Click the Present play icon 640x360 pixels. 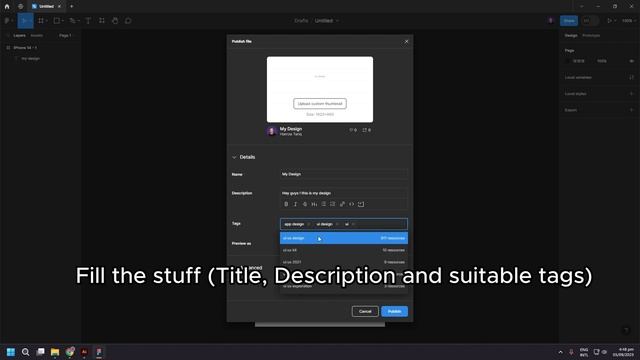click(609, 20)
